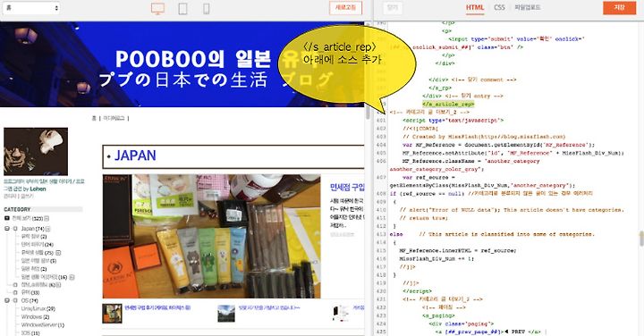Click the Lohen author link

[x=38, y=189]
